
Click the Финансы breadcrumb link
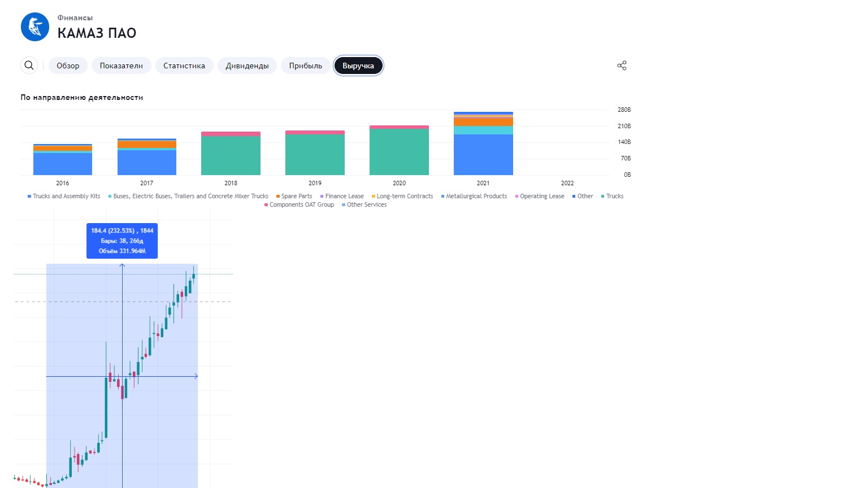pos(75,18)
